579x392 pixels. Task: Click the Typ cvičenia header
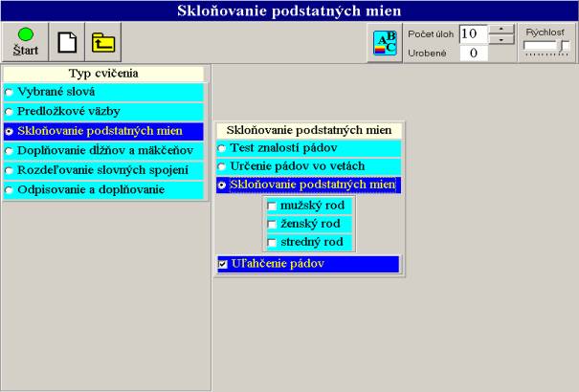point(103,74)
